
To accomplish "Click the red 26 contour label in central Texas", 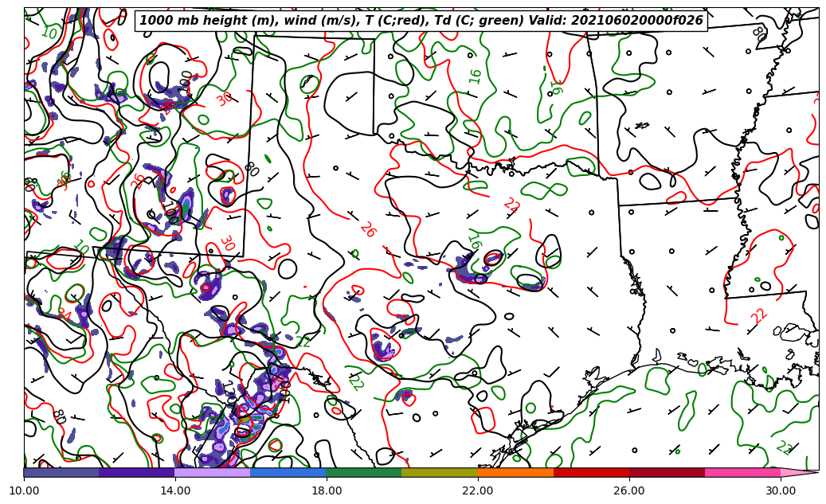I will 368,229.
